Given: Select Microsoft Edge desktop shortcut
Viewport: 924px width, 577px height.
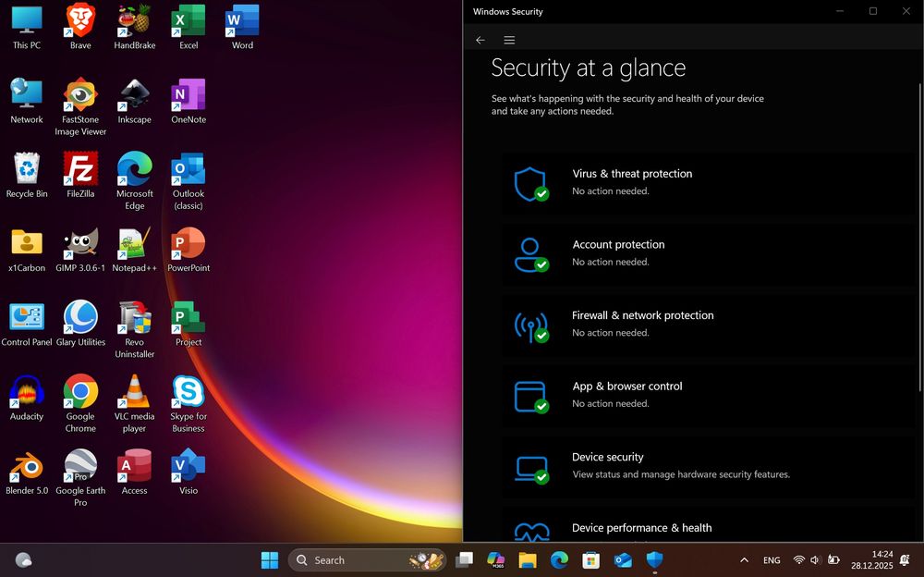Looking at the screenshot, I should click(x=134, y=181).
